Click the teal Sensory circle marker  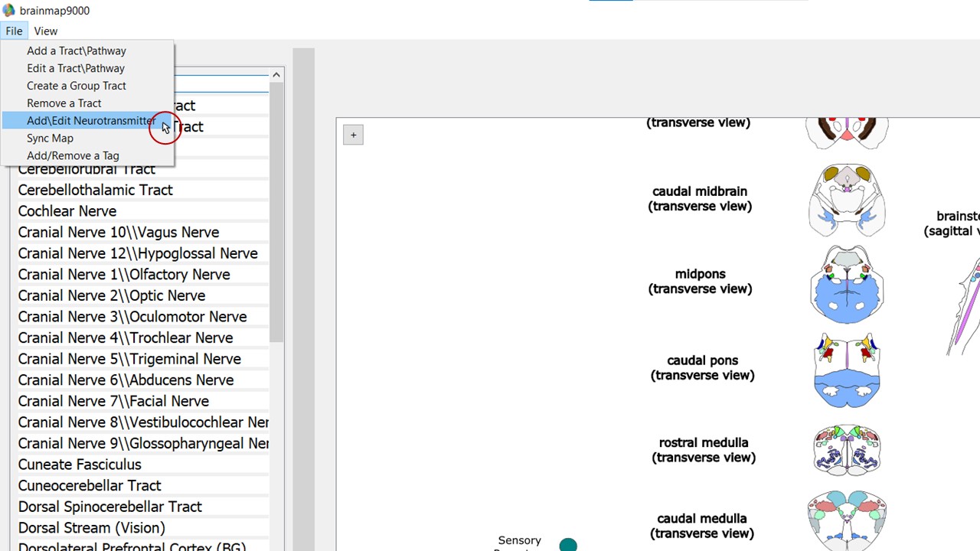(x=567, y=544)
